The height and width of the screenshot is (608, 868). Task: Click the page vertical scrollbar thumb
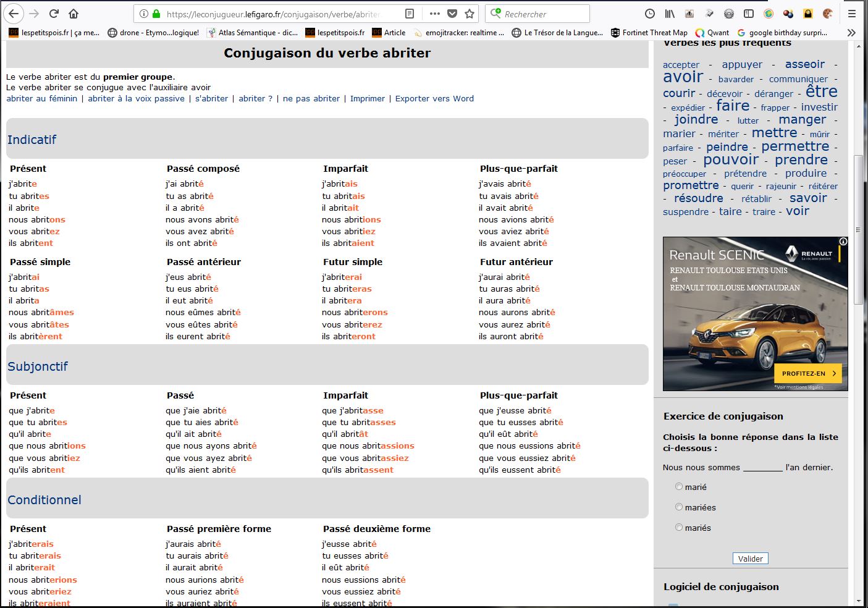tap(858, 229)
